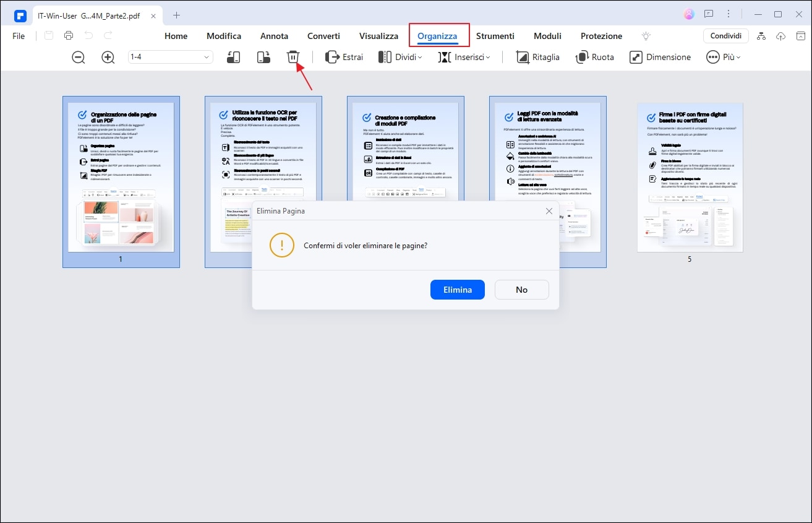Open the Inserisci insert dropdown

tap(464, 57)
